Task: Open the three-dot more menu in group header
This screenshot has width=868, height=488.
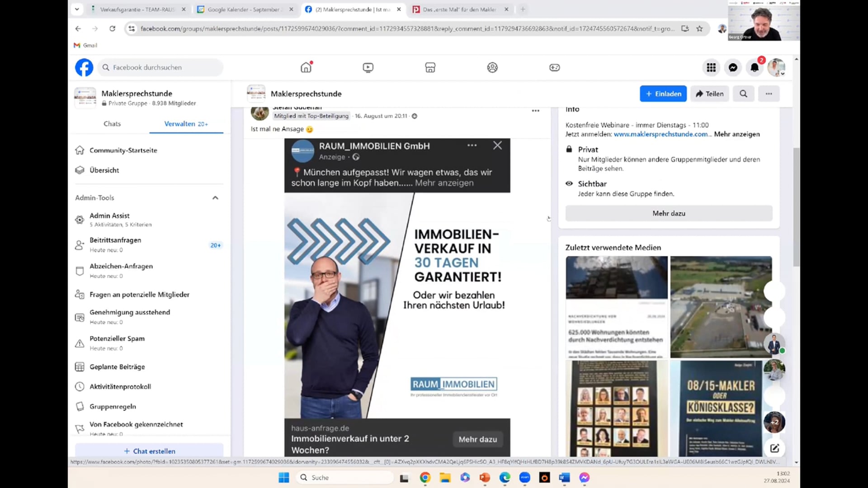Action: click(x=769, y=94)
